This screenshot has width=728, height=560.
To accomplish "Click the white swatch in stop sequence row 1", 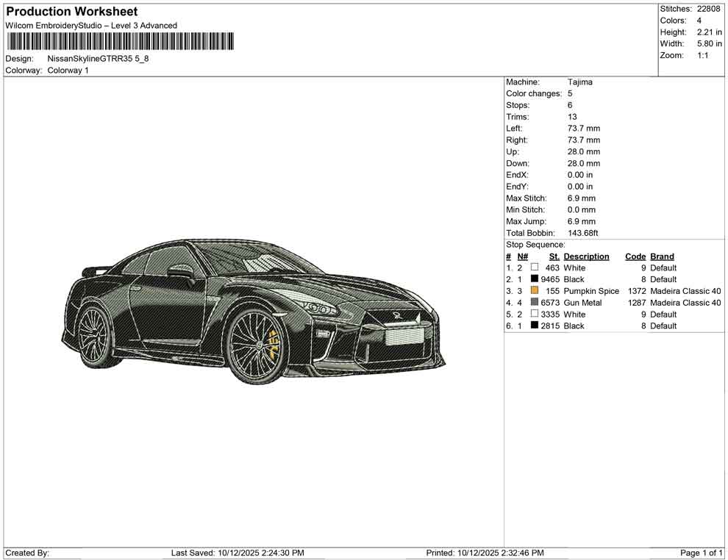I will tap(535, 268).
